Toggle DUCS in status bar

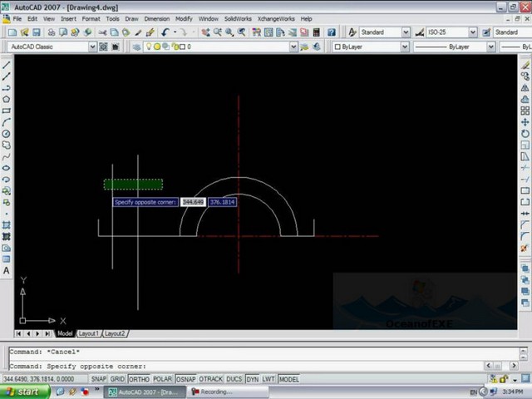click(x=234, y=379)
